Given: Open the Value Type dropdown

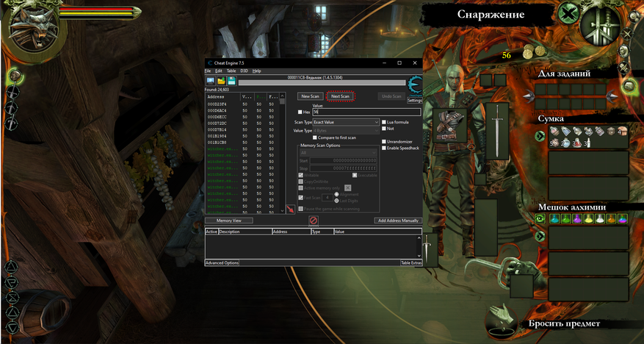Looking at the screenshot, I should tap(346, 131).
